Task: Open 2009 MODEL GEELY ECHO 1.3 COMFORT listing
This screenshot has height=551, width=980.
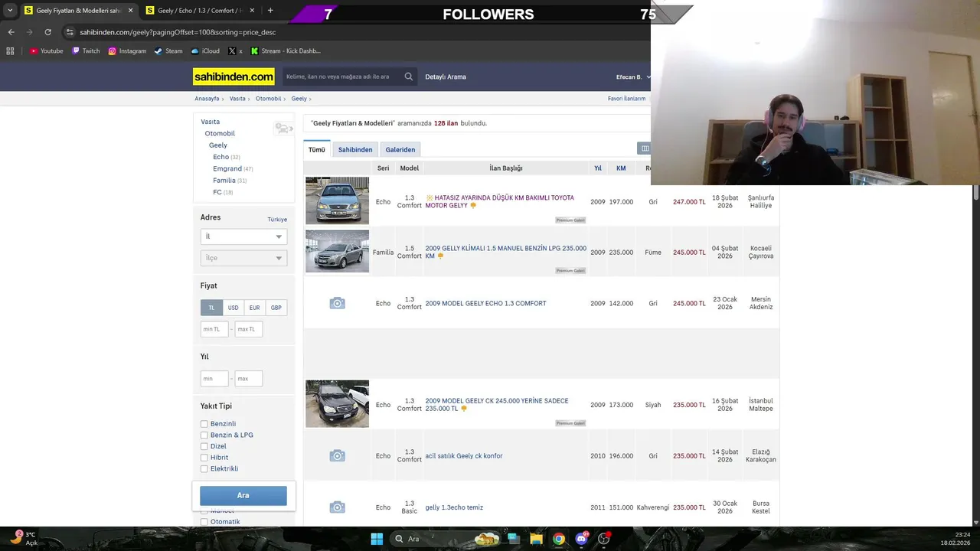Action: (x=485, y=304)
